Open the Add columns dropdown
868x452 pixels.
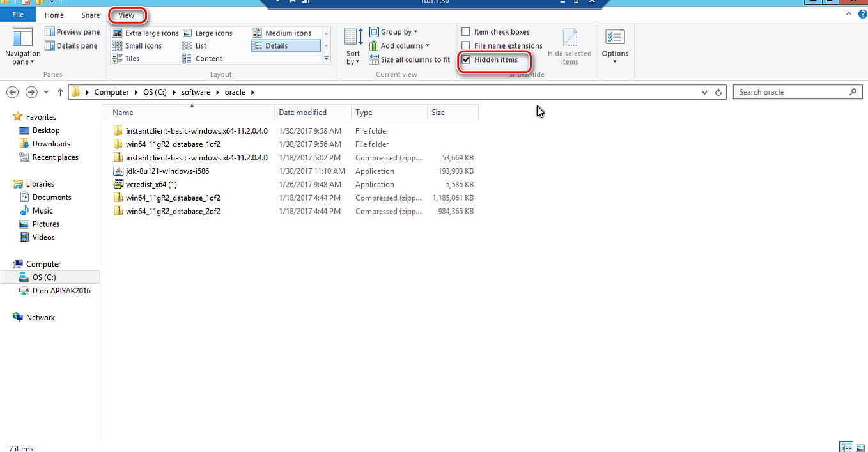[399, 46]
